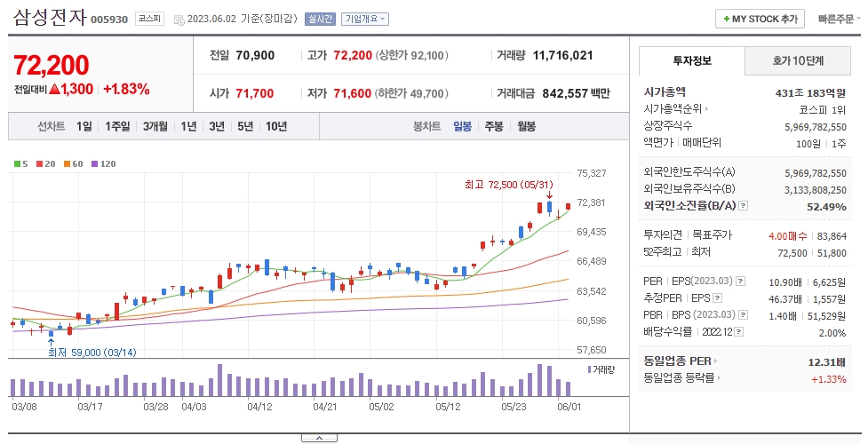The image size is (868, 444).
Task: Select the 3개월 line chart period
Action: 155,126
